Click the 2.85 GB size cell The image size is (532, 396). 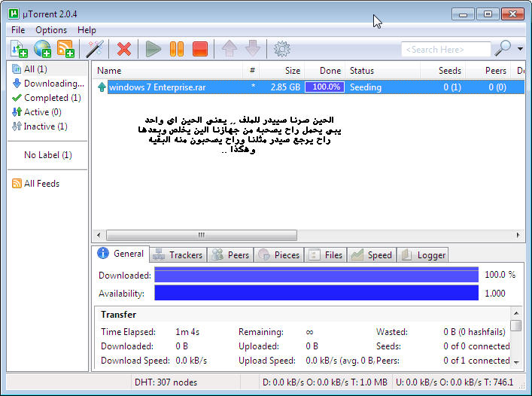pyautogui.click(x=285, y=87)
